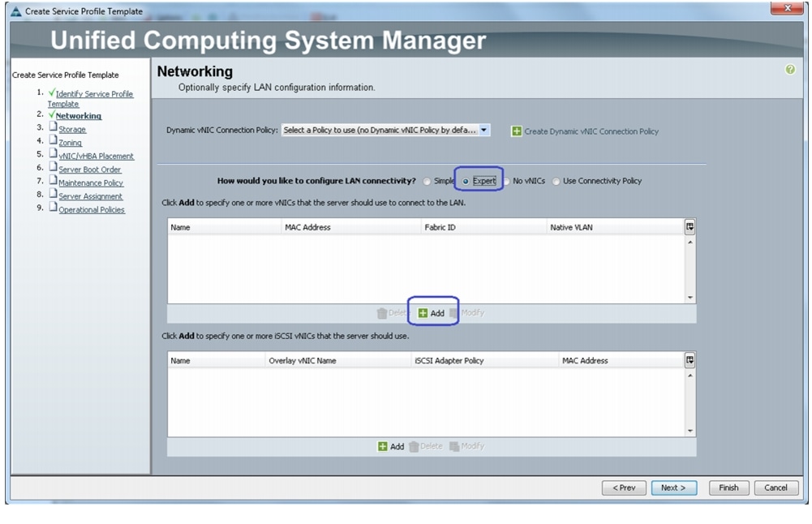Jump to the Zoning wizard step

(70, 143)
